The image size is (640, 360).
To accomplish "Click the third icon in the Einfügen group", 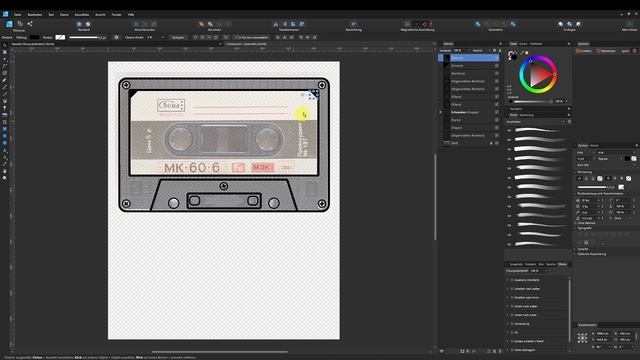I will pyautogui.click(x=578, y=24).
